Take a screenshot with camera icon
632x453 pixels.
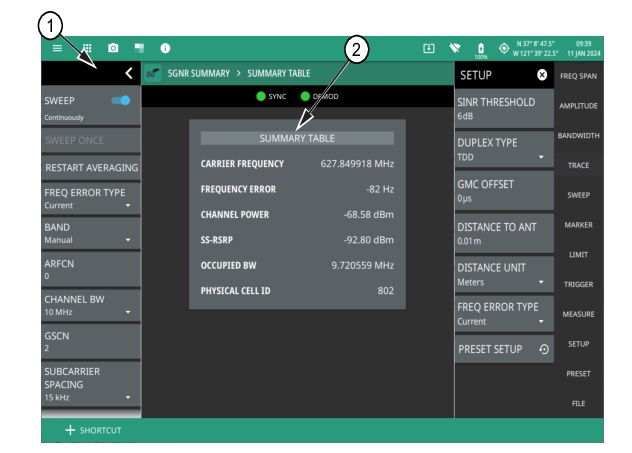click(113, 48)
